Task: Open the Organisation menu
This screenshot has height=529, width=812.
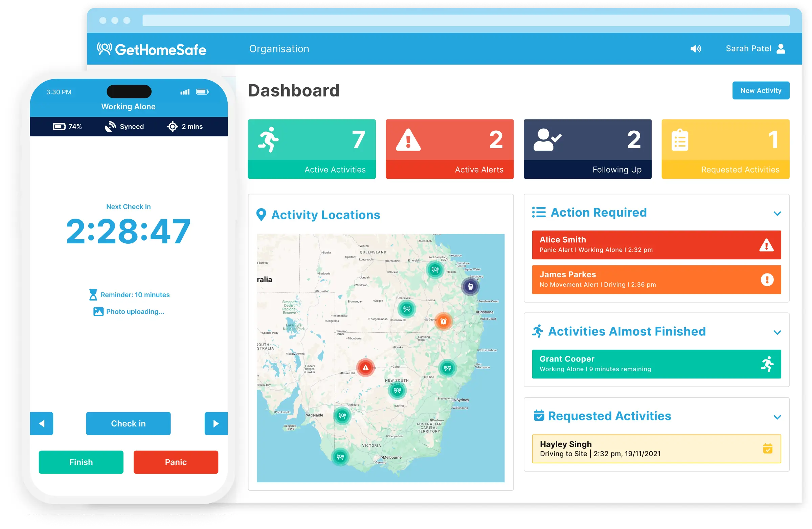Action: pos(279,49)
